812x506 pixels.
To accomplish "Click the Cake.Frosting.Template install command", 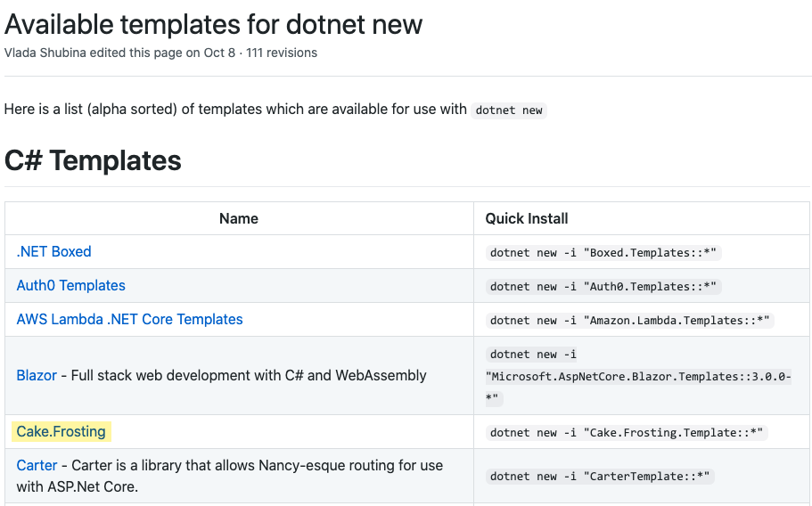I will [x=627, y=433].
